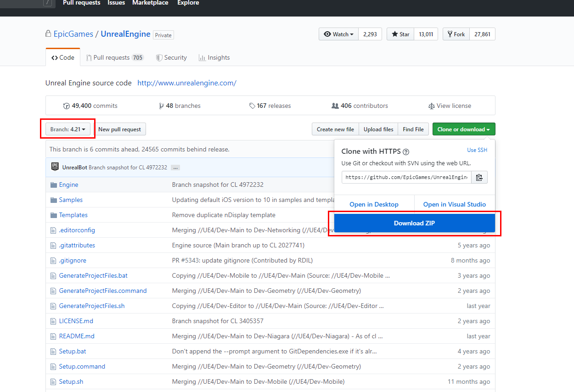Click Open in Desktop

click(374, 204)
